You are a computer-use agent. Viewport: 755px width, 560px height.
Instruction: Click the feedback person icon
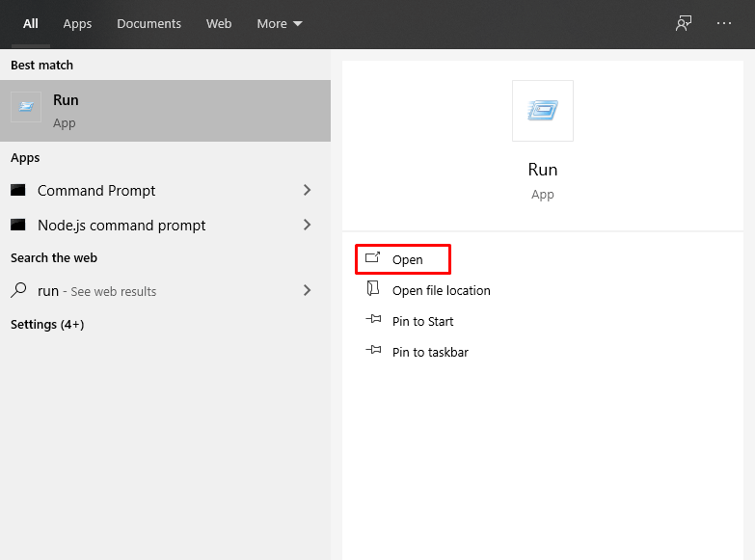coord(684,23)
